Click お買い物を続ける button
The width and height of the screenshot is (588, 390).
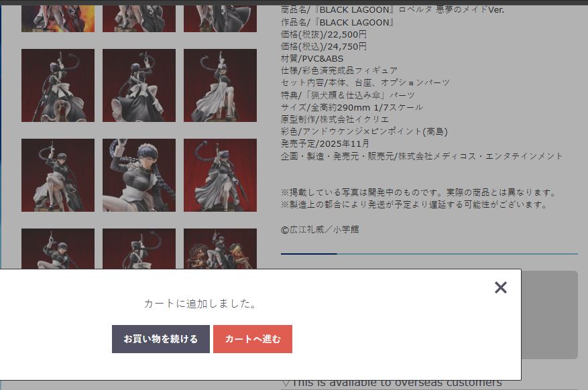160,338
